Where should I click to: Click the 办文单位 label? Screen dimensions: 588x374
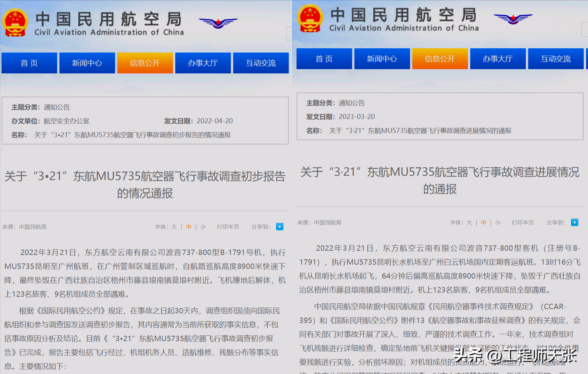coord(26,121)
